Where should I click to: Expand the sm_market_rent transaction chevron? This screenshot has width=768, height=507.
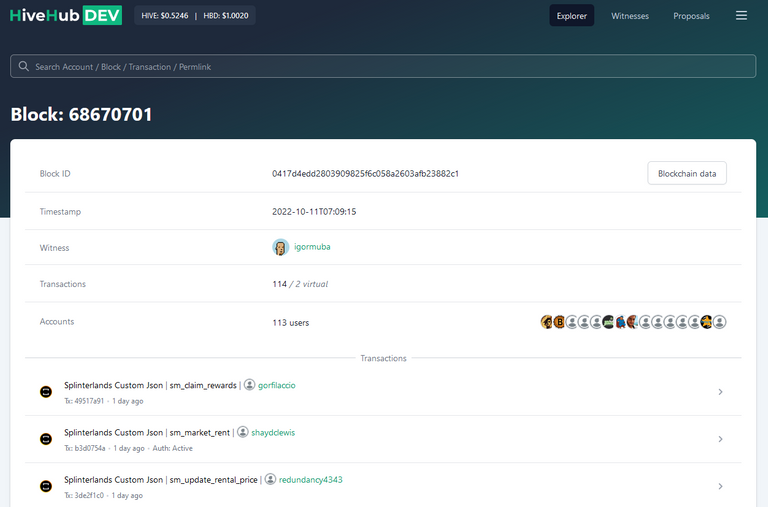point(720,439)
